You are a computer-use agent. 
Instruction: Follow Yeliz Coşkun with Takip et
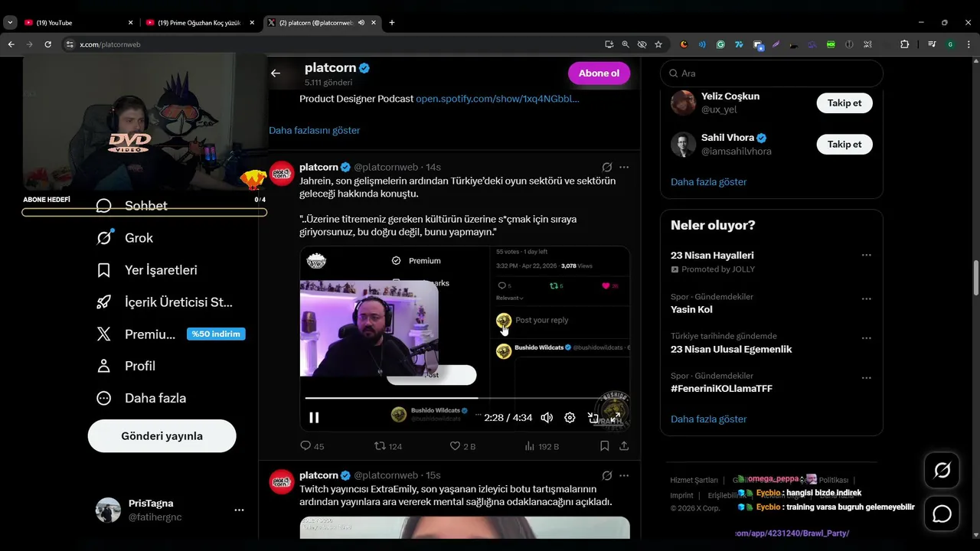click(844, 103)
